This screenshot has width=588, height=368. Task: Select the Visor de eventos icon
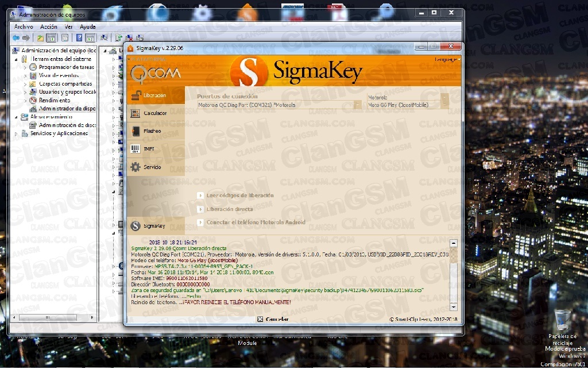pyautogui.click(x=33, y=75)
